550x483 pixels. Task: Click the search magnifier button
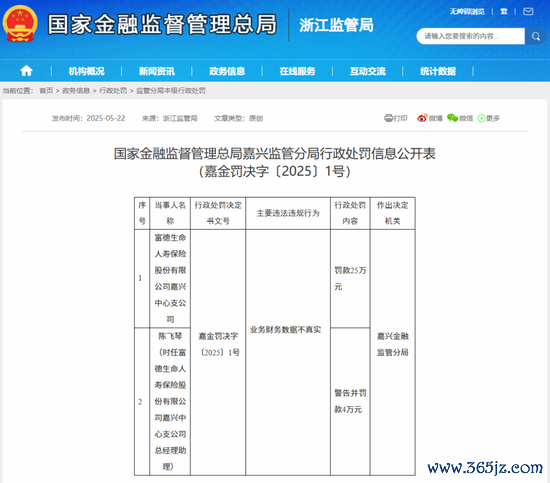(x=535, y=36)
